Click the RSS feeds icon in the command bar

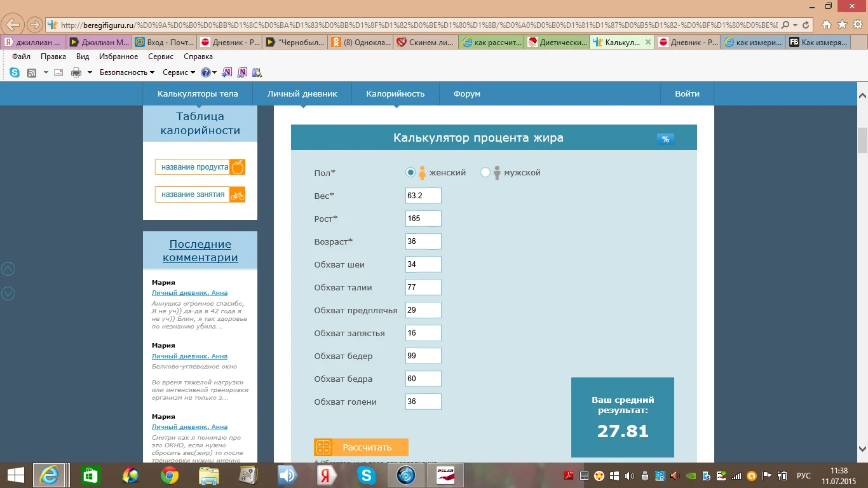click(x=32, y=72)
